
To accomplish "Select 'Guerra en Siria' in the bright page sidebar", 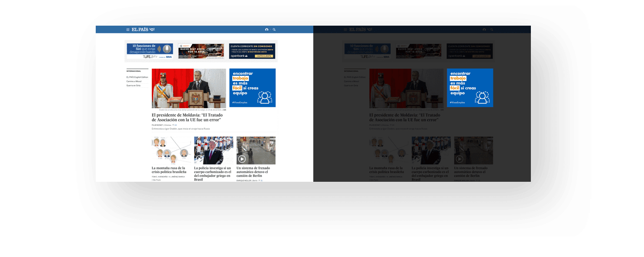I will (x=133, y=86).
